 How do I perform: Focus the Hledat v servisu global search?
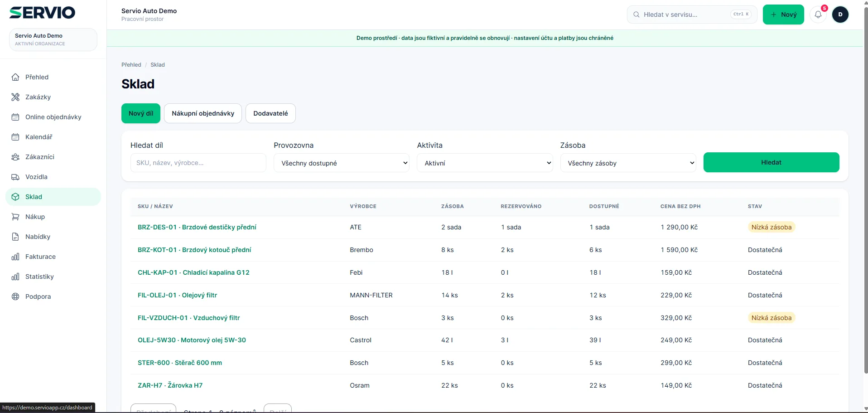tap(692, 15)
